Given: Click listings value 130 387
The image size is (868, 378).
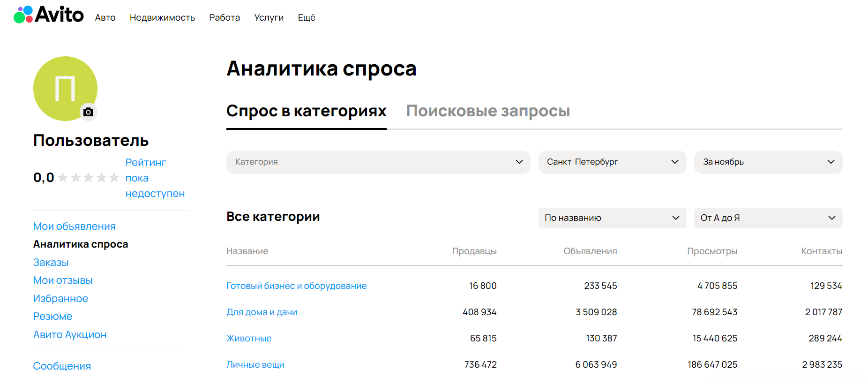Looking at the screenshot, I should coord(601,338).
